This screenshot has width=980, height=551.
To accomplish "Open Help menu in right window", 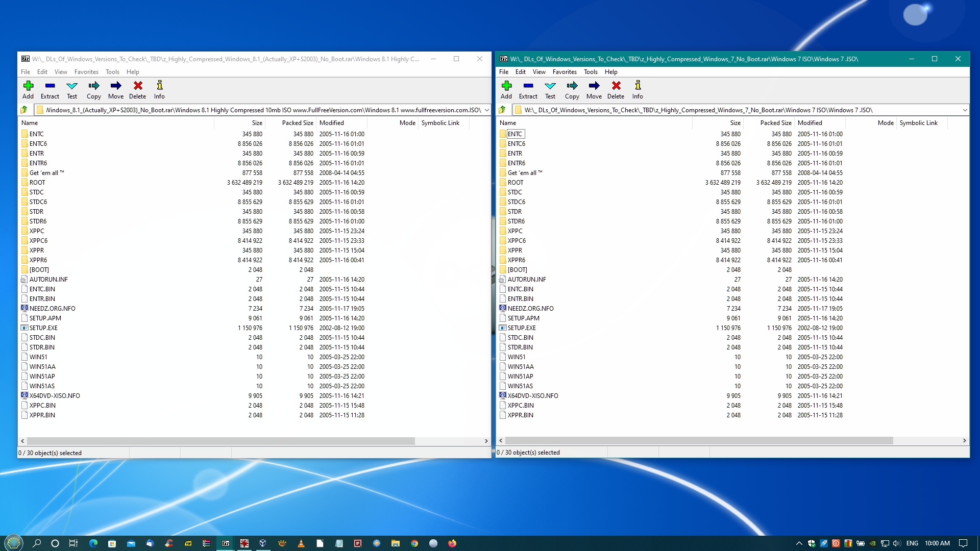I will pos(611,72).
